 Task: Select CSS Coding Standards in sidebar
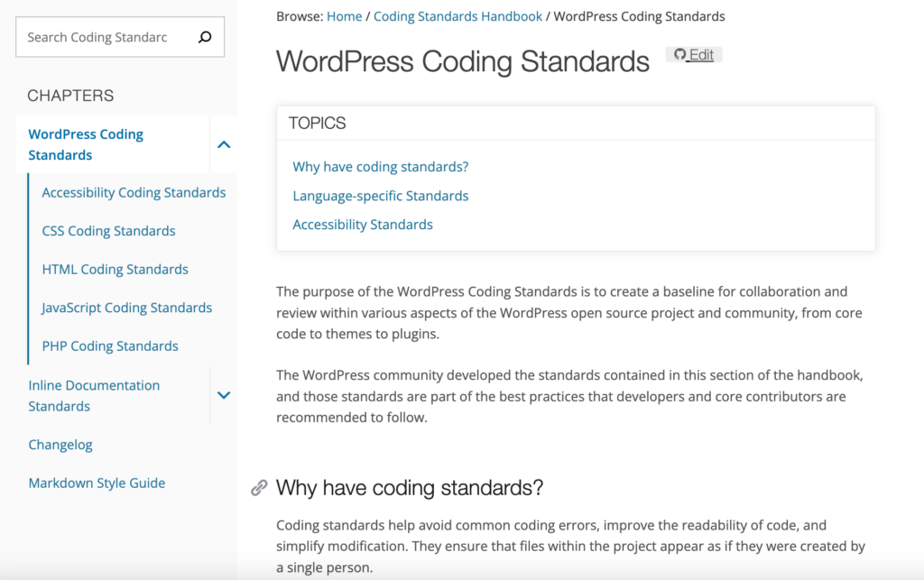coord(108,231)
